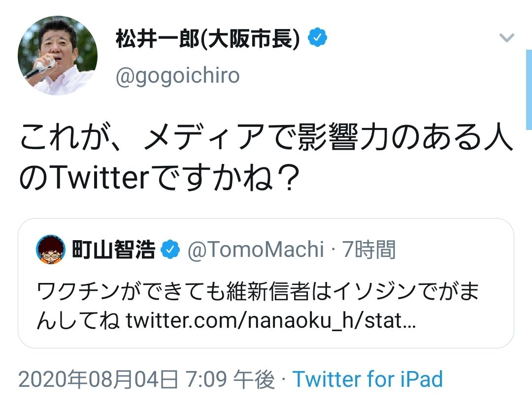Open the 松井一郎(大阪市長) display name
The image size is (532, 406).
tap(207, 38)
